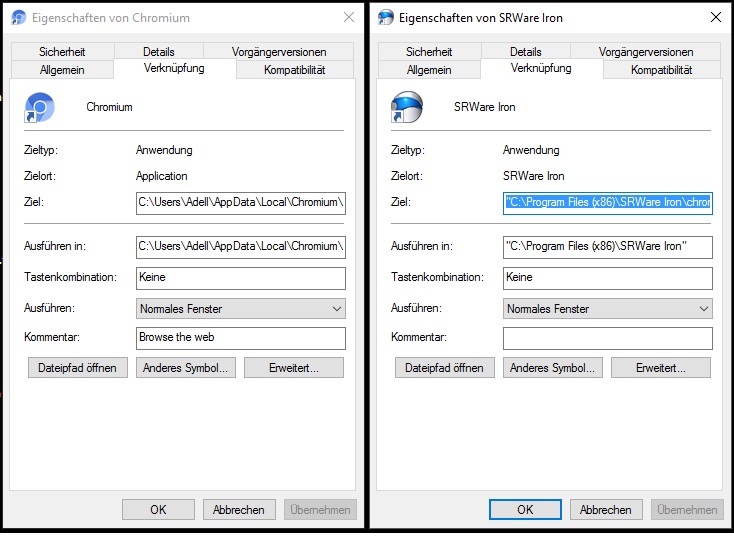This screenshot has height=538, width=734.
Task: Click Ausführen in field in SRWare Iron properties
Action: (608, 247)
